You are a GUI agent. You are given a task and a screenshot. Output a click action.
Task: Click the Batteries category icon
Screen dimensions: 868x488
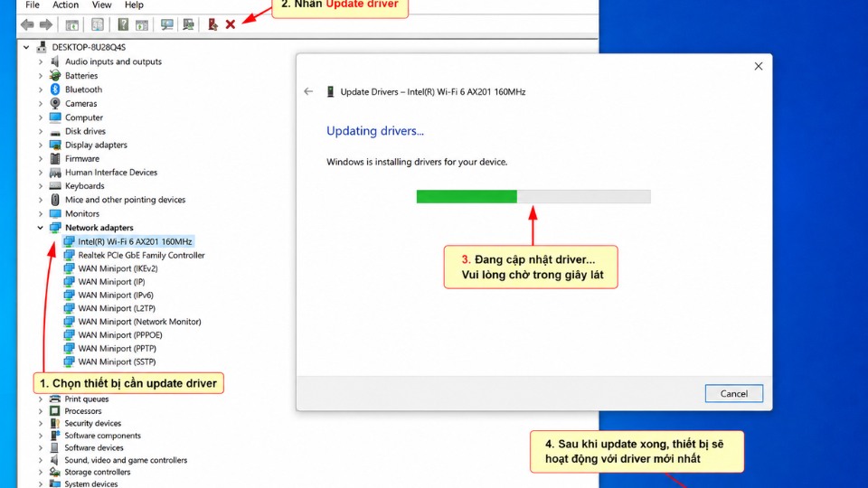coord(55,75)
